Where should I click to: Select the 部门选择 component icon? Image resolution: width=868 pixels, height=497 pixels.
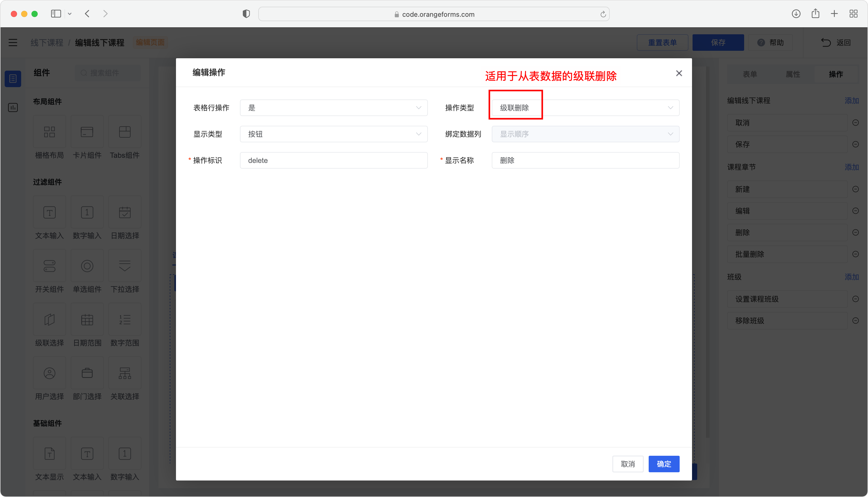[87, 373]
